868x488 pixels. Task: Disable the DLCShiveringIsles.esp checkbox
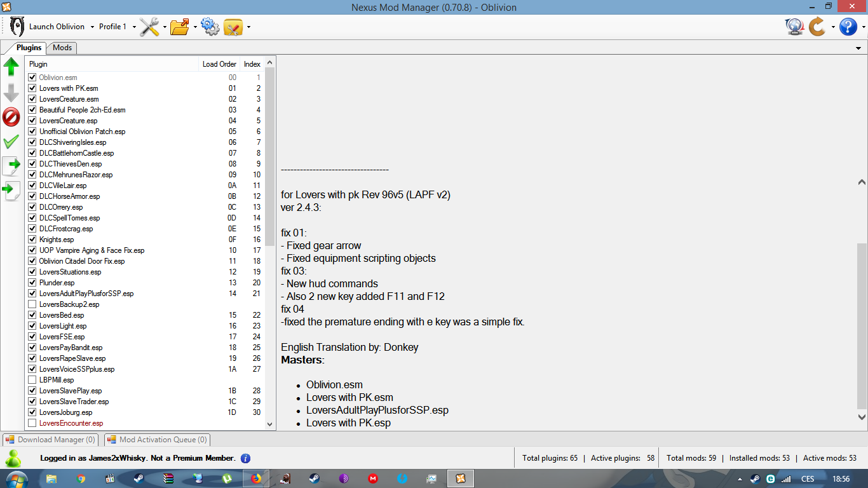click(x=32, y=142)
